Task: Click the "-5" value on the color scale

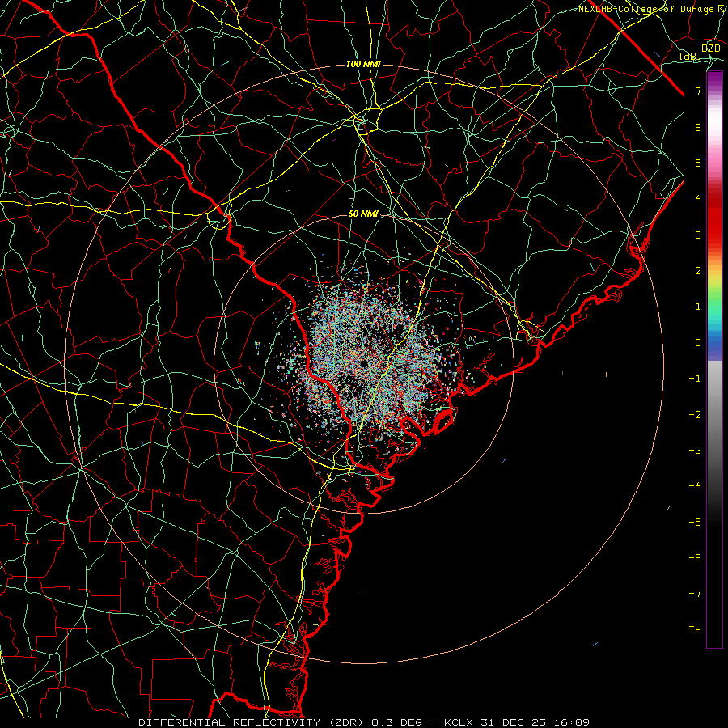Action: pos(695,523)
